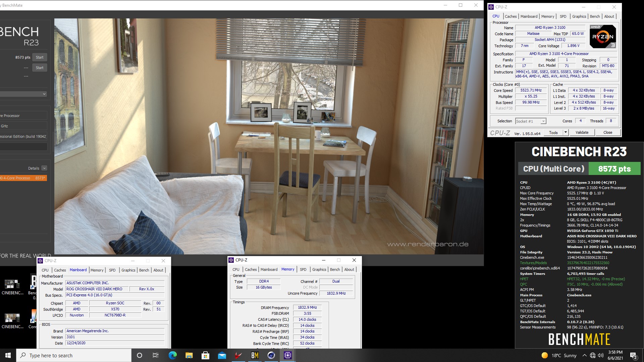
Task: Open the About tab in the CPU-Z CPU window
Action: click(609, 16)
